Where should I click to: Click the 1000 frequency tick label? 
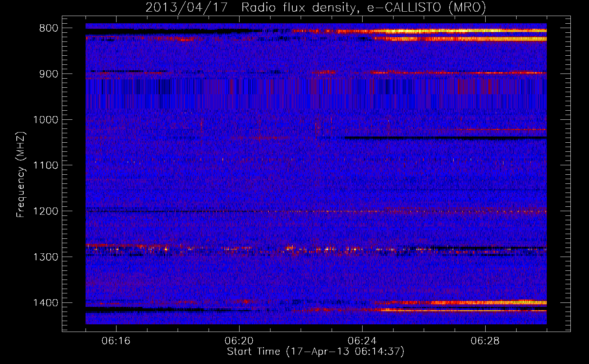pos(46,120)
